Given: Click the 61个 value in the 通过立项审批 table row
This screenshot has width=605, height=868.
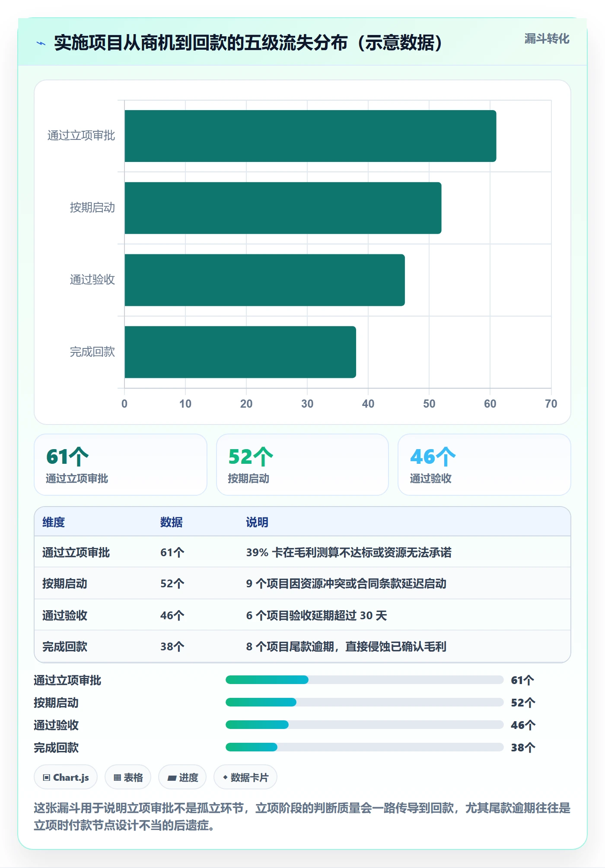Looking at the screenshot, I should click(x=172, y=552).
